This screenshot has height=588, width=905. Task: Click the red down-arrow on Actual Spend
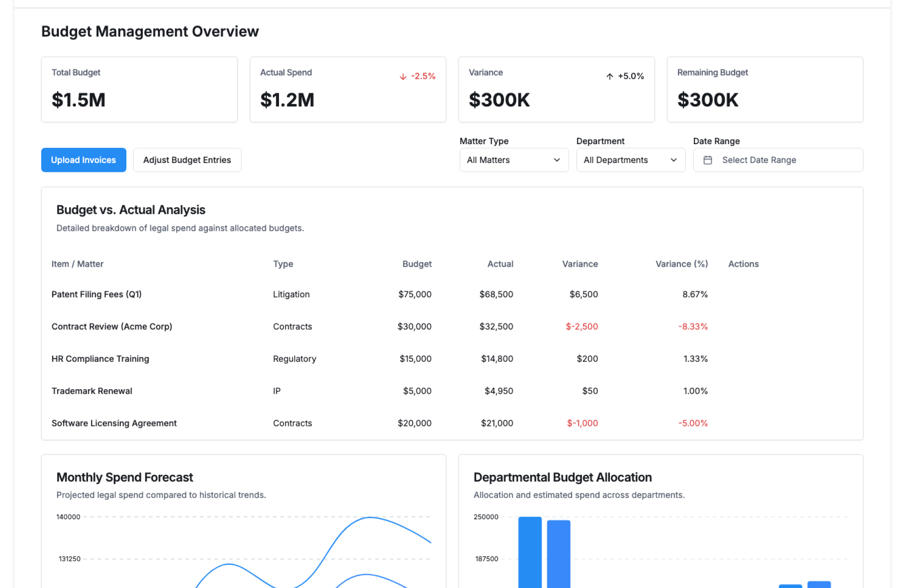point(403,76)
